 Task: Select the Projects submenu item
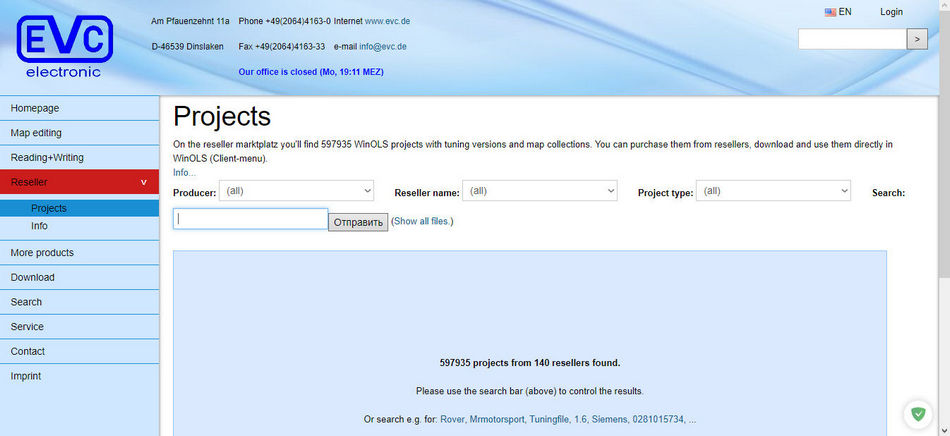pos(79,208)
